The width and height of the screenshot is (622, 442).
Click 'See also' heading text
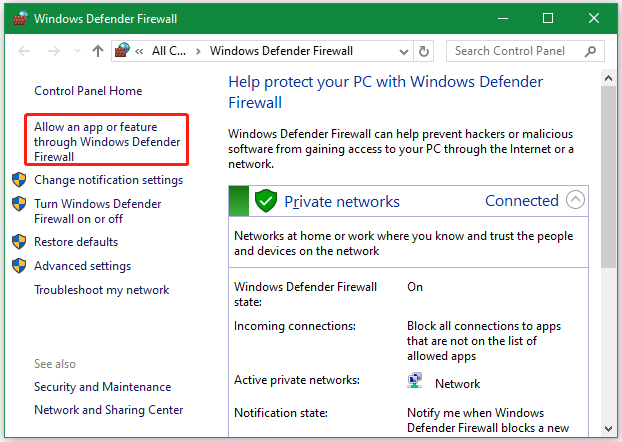tap(55, 364)
